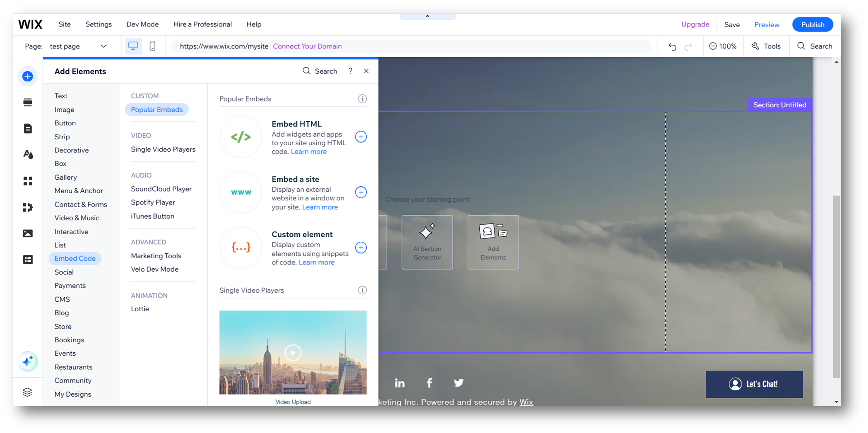Open Site Pages from the sidebar page icon
868x433 pixels.
click(x=28, y=128)
